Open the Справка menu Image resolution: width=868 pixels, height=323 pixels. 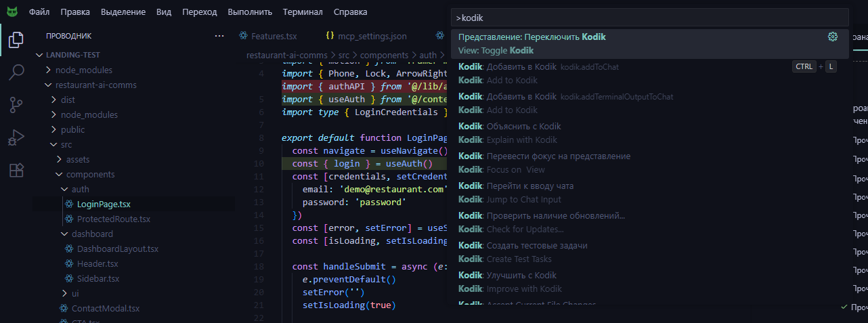tap(351, 12)
